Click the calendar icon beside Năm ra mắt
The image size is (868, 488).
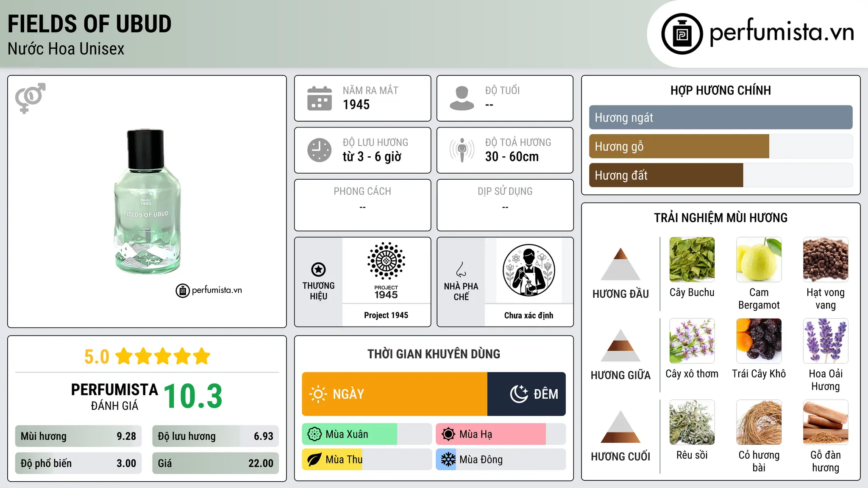coord(320,98)
